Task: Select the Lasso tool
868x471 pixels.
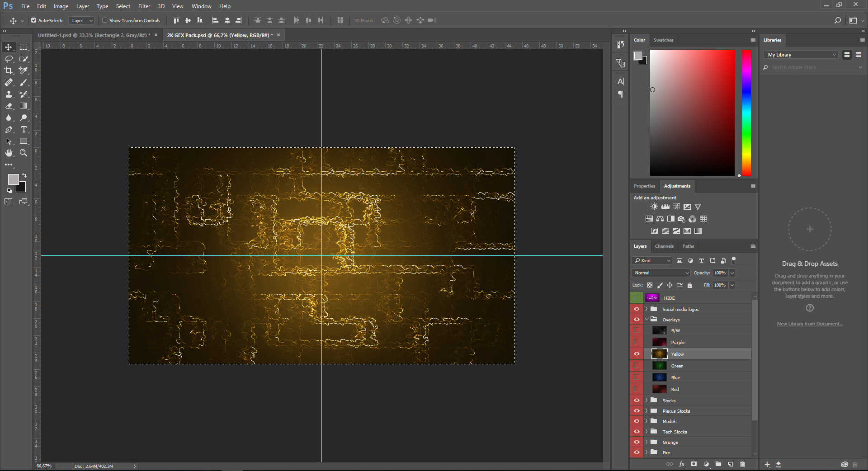Action: [9, 59]
